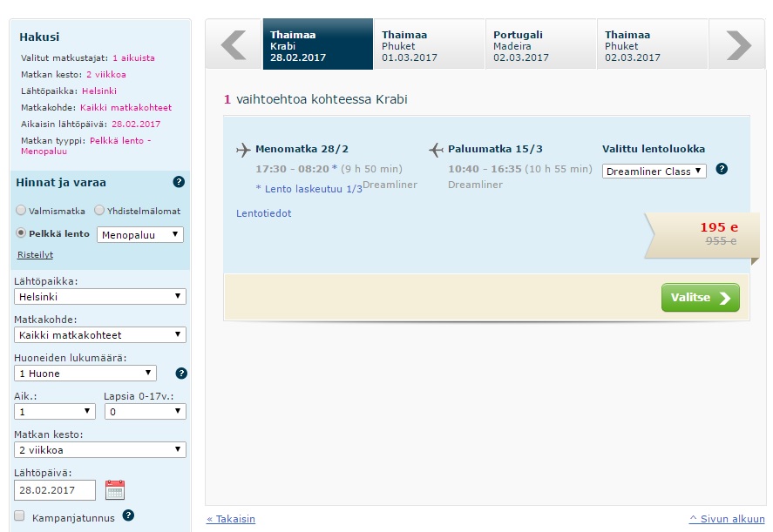
Task: Open the Lentotiedot flight details link
Action: point(264,213)
